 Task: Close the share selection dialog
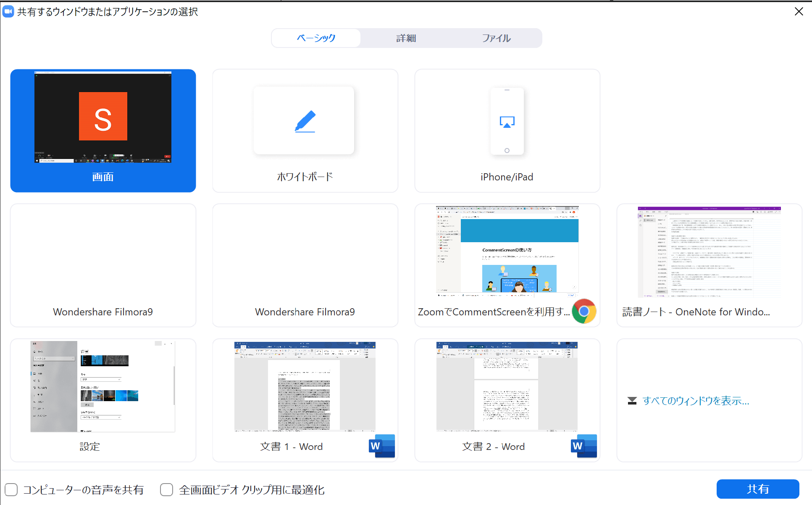[x=799, y=11]
